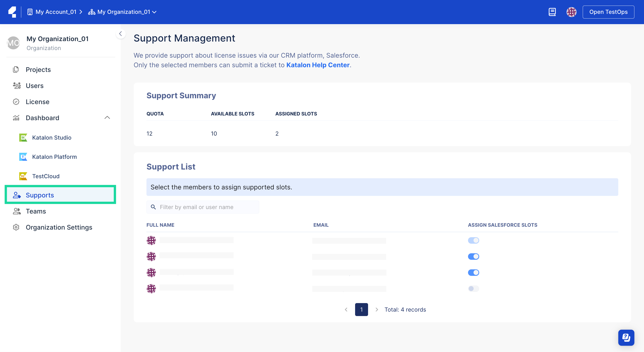Screen dimensions: 644x352
Task: Click the Open TestOps button
Action: (608, 12)
